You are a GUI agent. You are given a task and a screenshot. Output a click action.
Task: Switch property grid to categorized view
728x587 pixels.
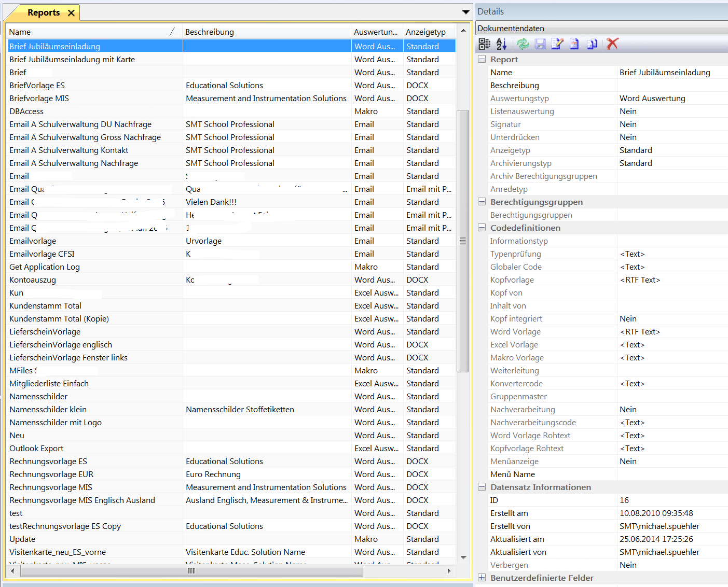click(x=484, y=44)
